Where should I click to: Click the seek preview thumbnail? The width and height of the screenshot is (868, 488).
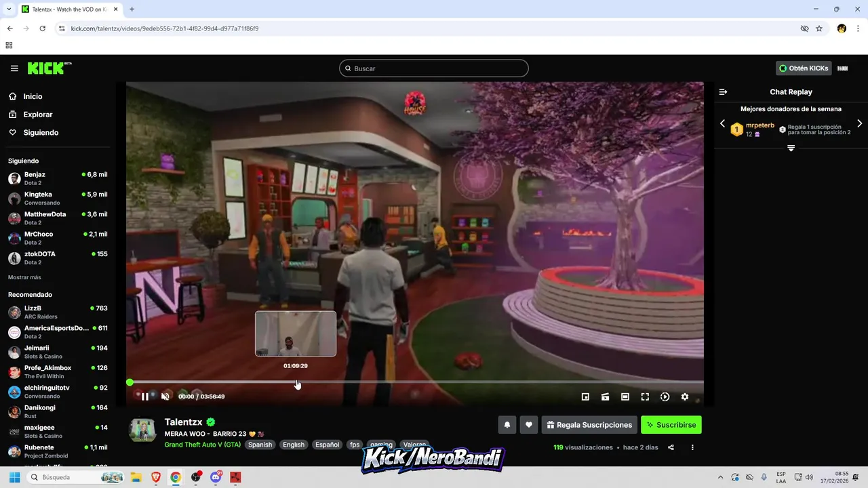point(296,333)
